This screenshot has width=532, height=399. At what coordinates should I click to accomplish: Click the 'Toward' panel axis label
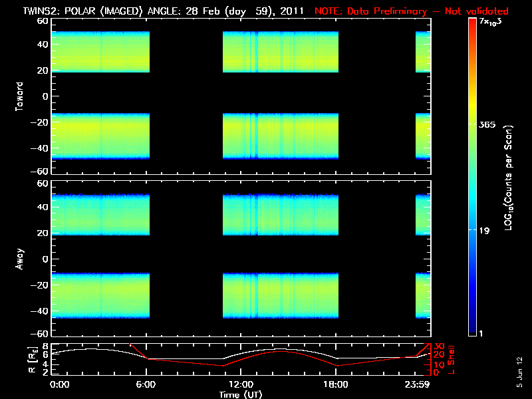(20, 96)
